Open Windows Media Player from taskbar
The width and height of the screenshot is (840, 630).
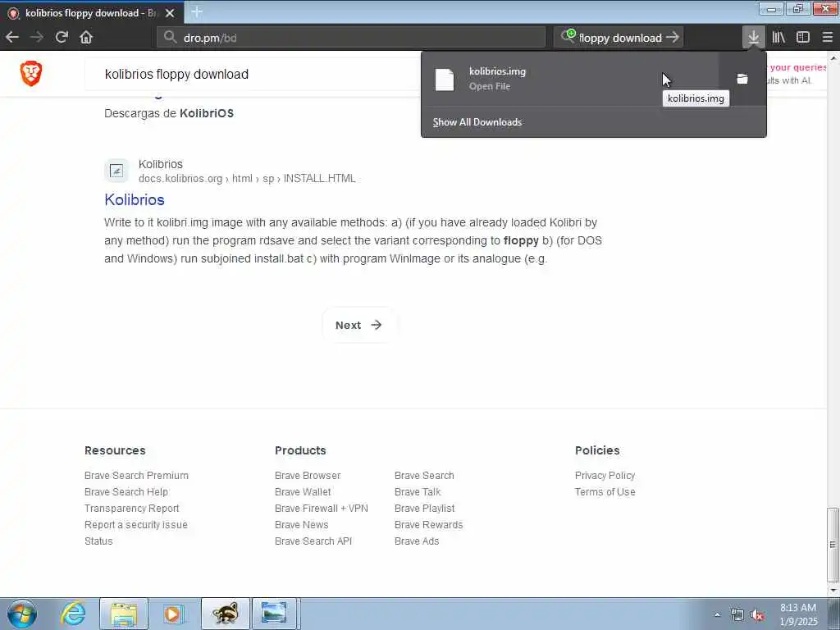[172, 614]
